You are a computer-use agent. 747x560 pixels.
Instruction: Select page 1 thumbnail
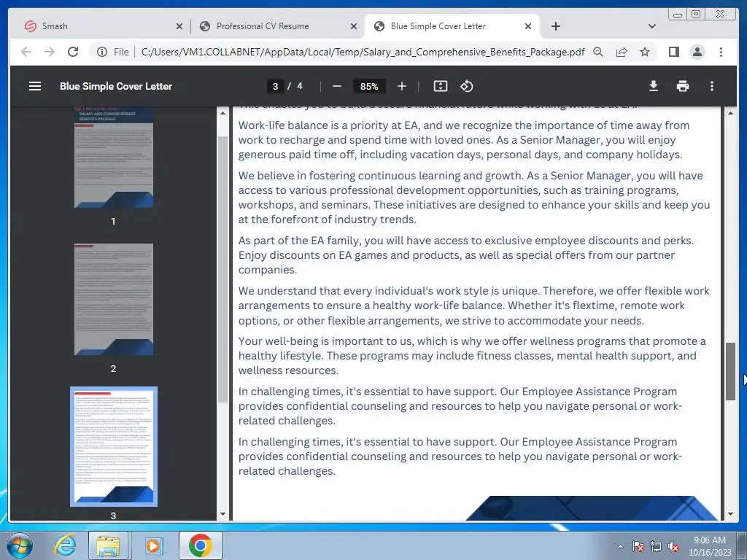point(113,157)
